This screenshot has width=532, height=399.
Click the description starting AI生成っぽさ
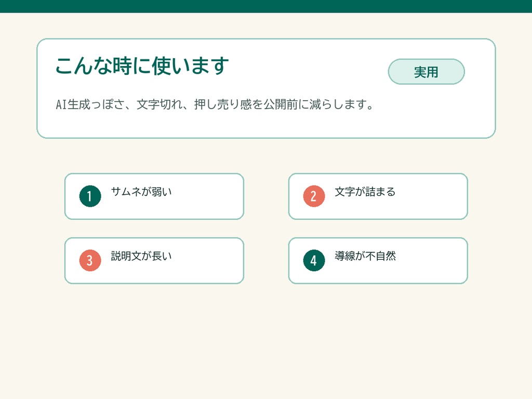click(x=215, y=104)
